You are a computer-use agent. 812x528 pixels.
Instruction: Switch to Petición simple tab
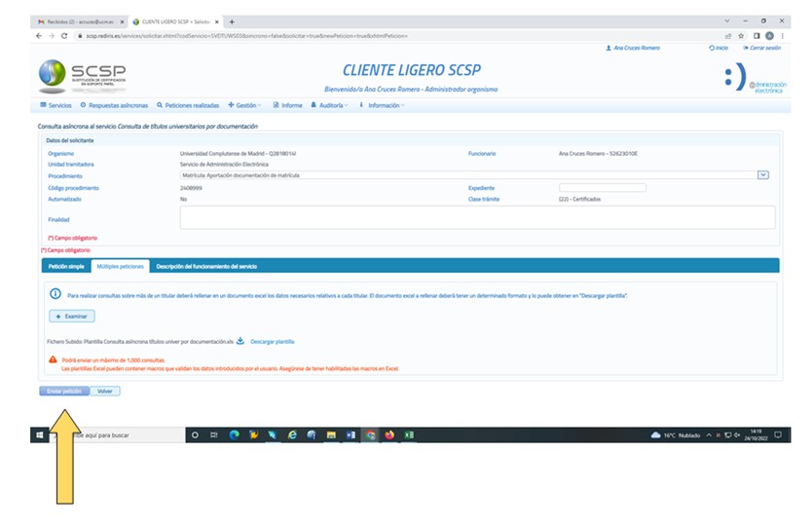[x=66, y=266]
